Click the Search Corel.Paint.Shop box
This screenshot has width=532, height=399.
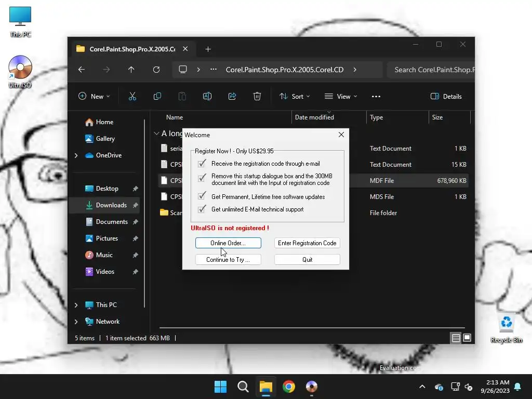(431, 70)
